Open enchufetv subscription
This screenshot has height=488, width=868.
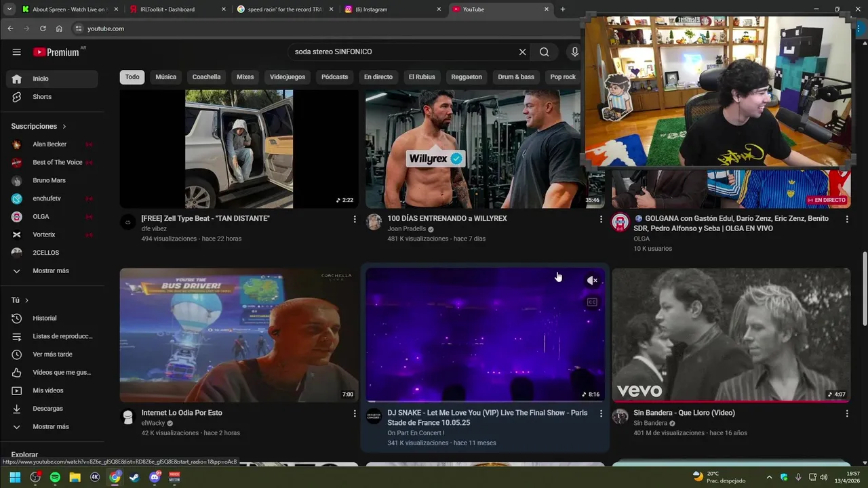point(52,199)
